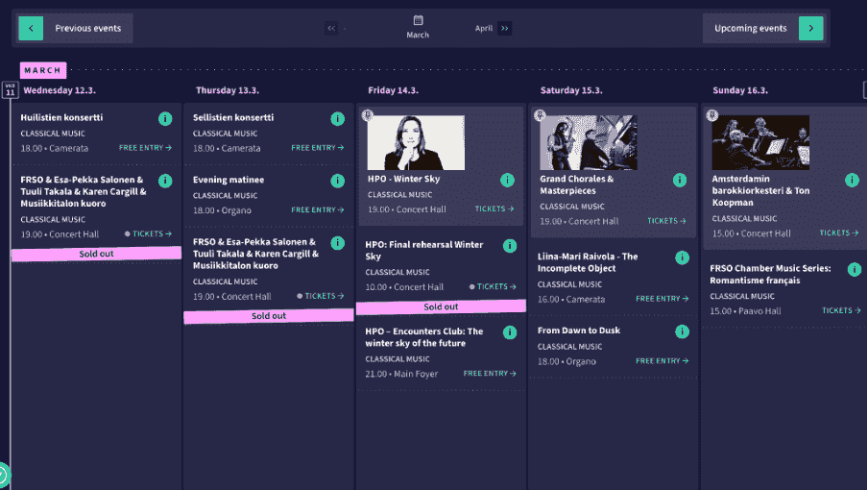Viewport: 868px width, 490px height.
Task: Open info for Evening matinee
Action: [x=338, y=181]
